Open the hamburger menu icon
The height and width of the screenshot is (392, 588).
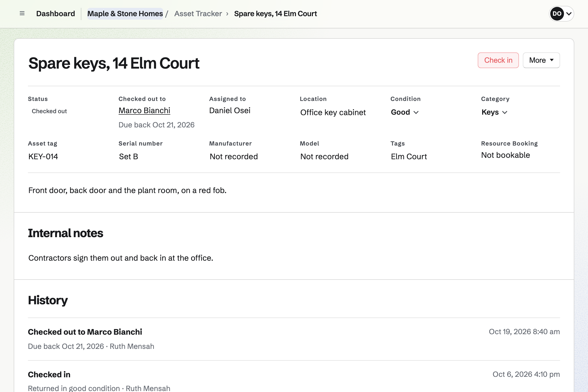coord(22,13)
